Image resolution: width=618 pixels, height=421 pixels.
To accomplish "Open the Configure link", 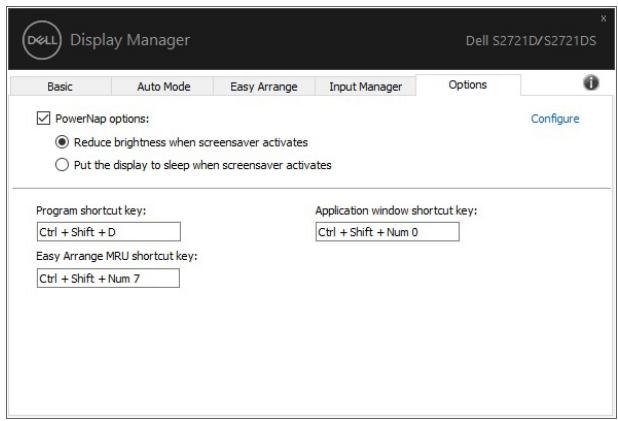I will 555,119.
